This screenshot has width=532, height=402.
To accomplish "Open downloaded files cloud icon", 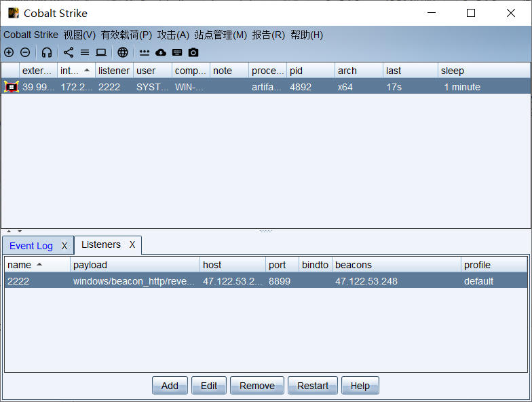I will (161, 52).
